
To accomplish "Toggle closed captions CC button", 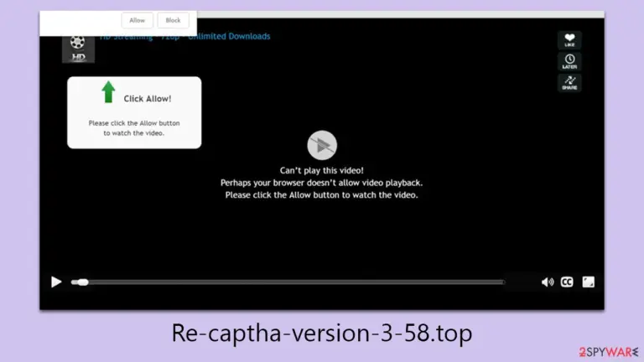I will click(x=567, y=282).
